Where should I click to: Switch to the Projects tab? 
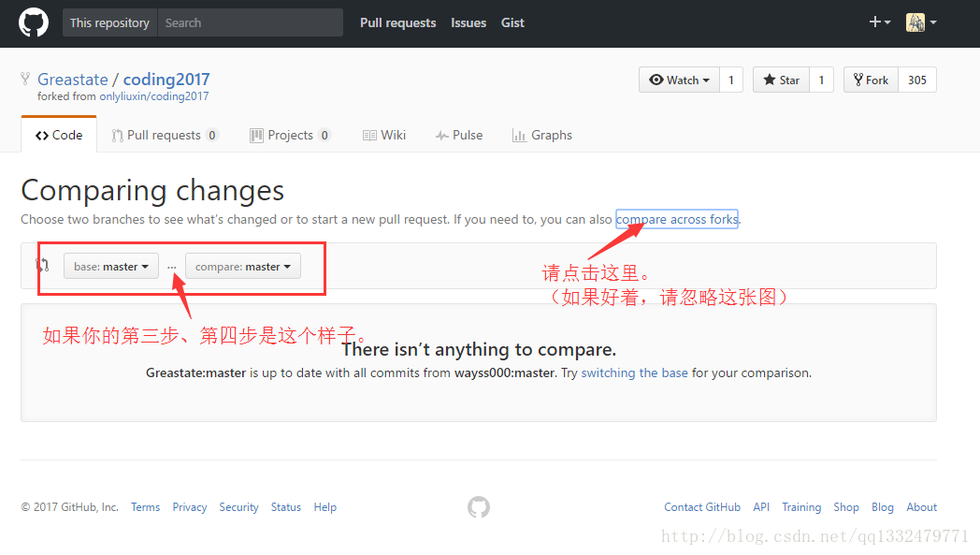click(290, 135)
